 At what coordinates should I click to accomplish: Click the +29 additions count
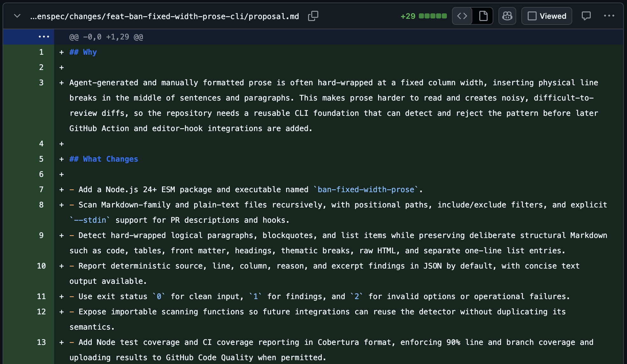click(x=408, y=16)
